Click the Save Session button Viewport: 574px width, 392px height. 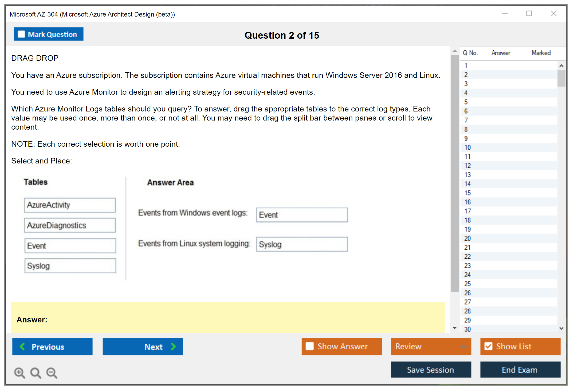pos(431,370)
